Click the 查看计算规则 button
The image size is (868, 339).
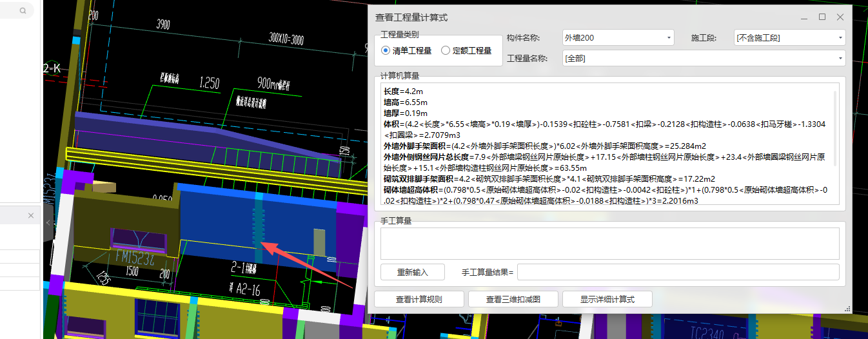[419, 299]
